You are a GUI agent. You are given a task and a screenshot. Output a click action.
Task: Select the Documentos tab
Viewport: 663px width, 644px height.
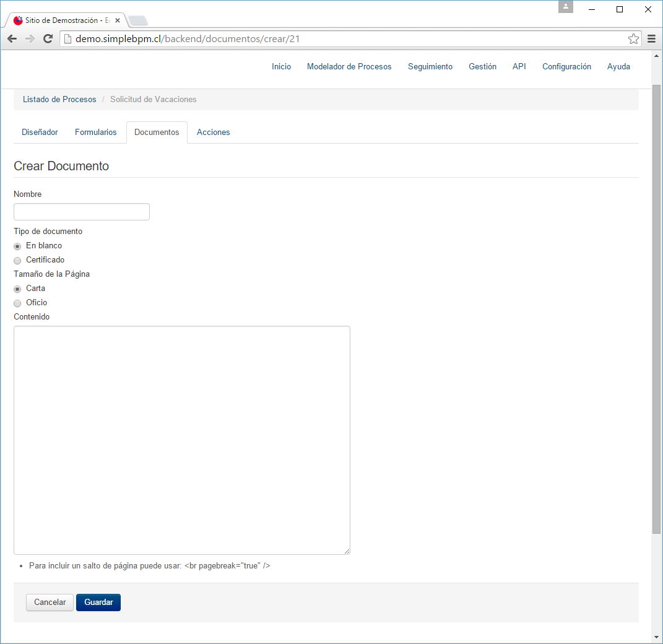[x=157, y=132]
